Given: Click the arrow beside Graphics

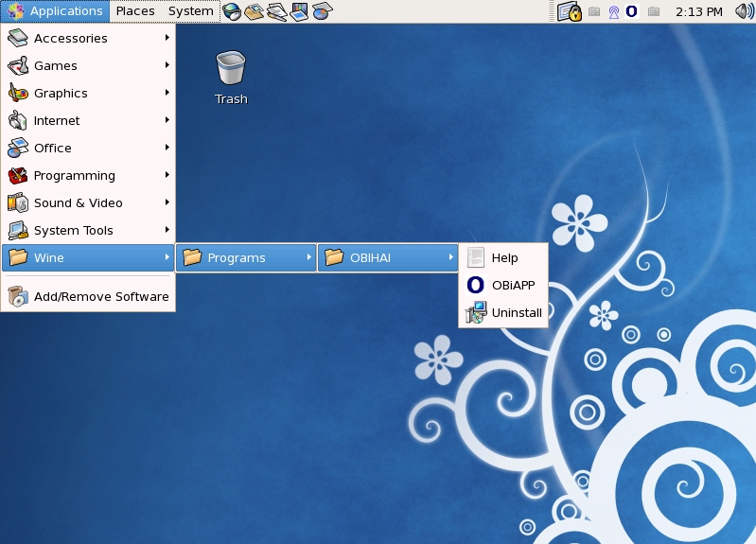Looking at the screenshot, I should click(167, 93).
